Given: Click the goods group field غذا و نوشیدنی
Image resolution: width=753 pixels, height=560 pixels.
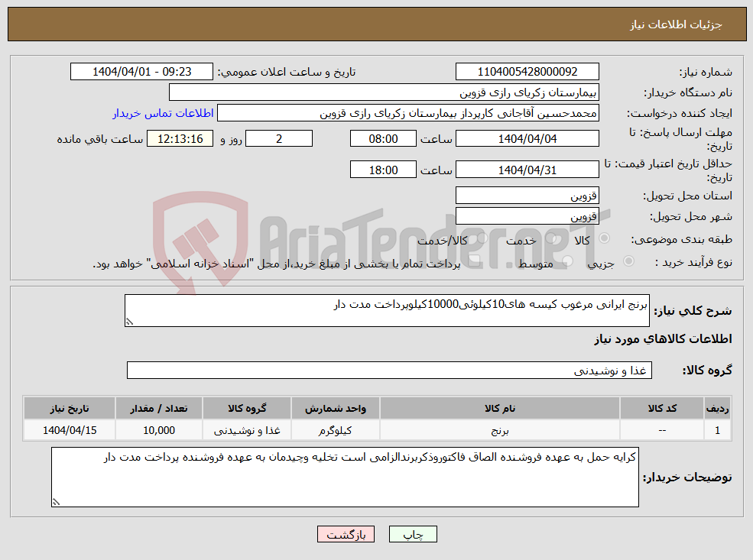Looking at the screenshot, I should click(x=389, y=371).
